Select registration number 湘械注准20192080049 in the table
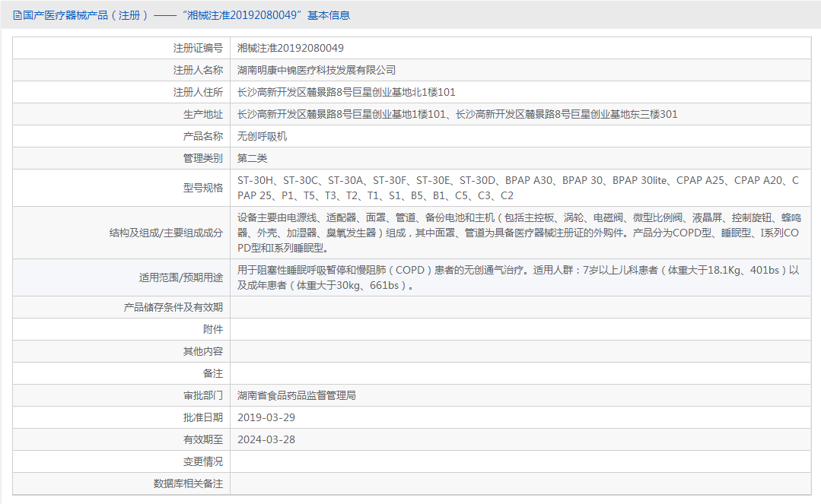This screenshot has width=821, height=504. coord(291,48)
